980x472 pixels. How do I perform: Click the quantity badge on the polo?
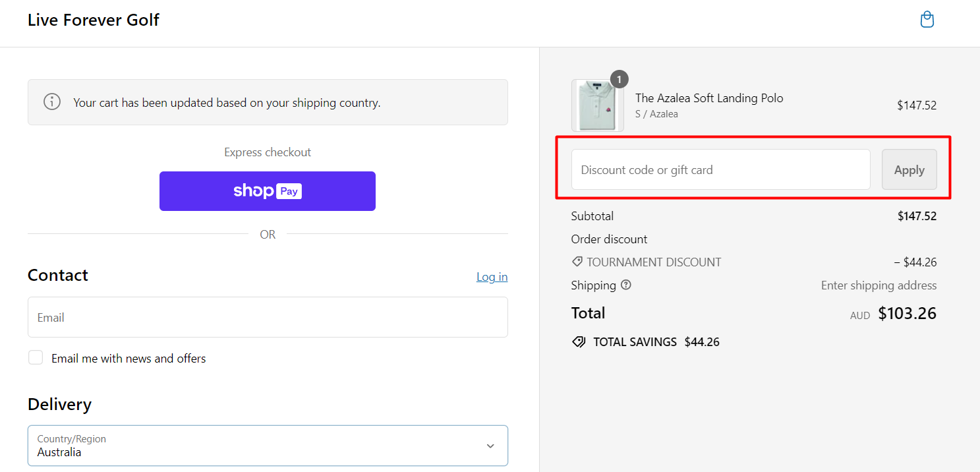point(619,79)
